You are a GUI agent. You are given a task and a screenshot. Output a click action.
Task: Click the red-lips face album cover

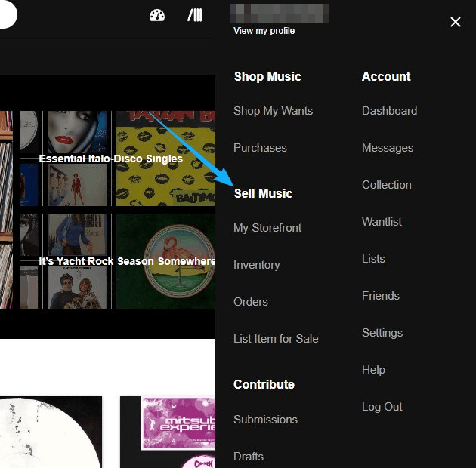coord(77,132)
